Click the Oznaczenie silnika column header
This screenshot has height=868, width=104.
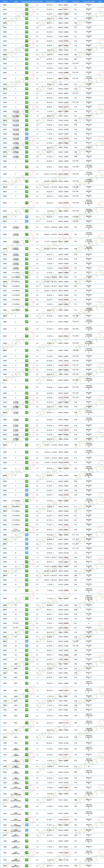click(x=89, y=2)
